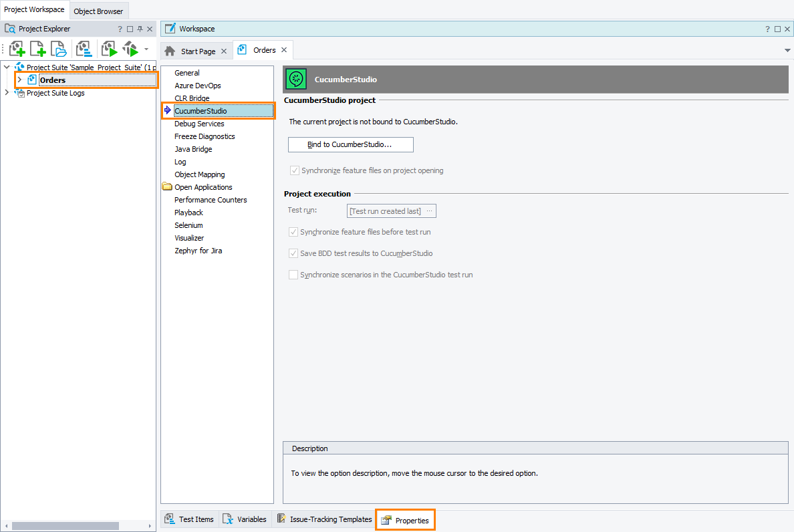The image size is (794, 532).
Task: Close the Start Page tab
Action: click(x=224, y=51)
